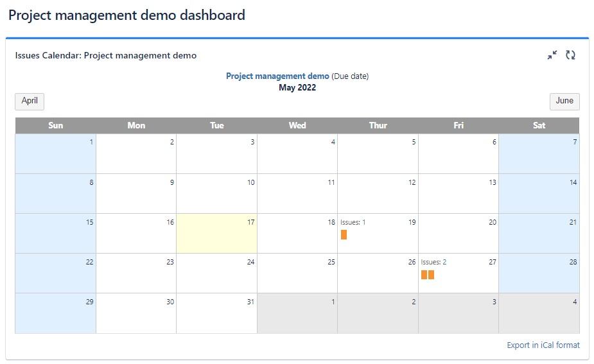Click the Mon column header
The height and width of the screenshot is (364, 594).
(136, 125)
